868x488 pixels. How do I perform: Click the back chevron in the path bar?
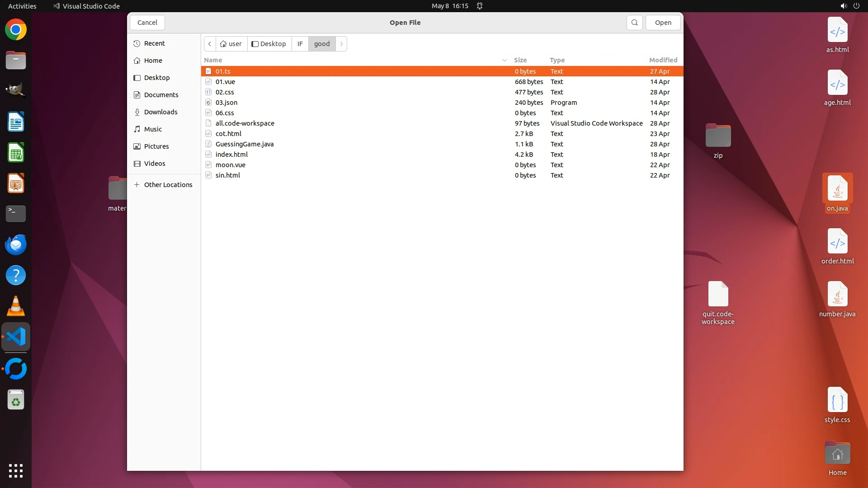click(x=210, y=44)
